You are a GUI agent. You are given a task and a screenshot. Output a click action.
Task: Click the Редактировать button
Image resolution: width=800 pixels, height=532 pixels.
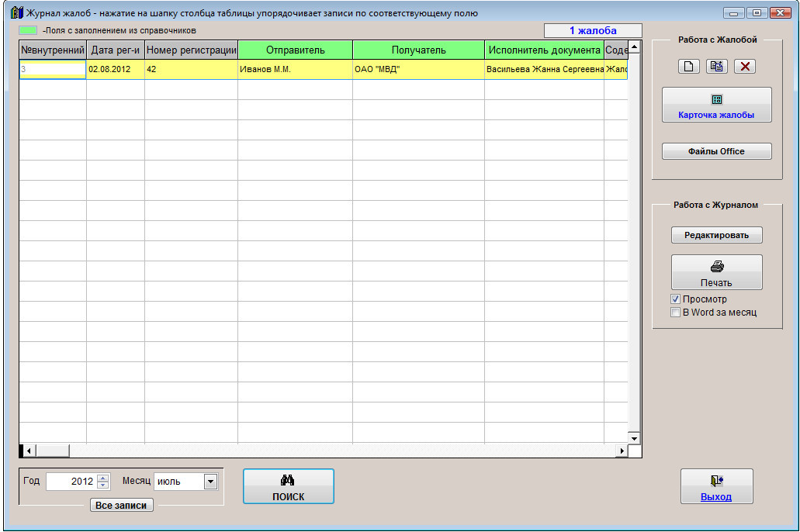pos(716,235)
